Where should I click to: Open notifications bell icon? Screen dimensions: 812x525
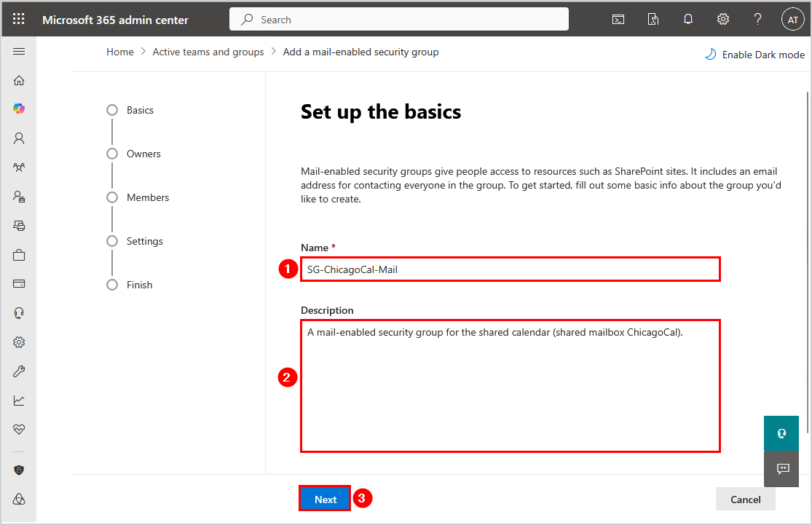[687, 20]
